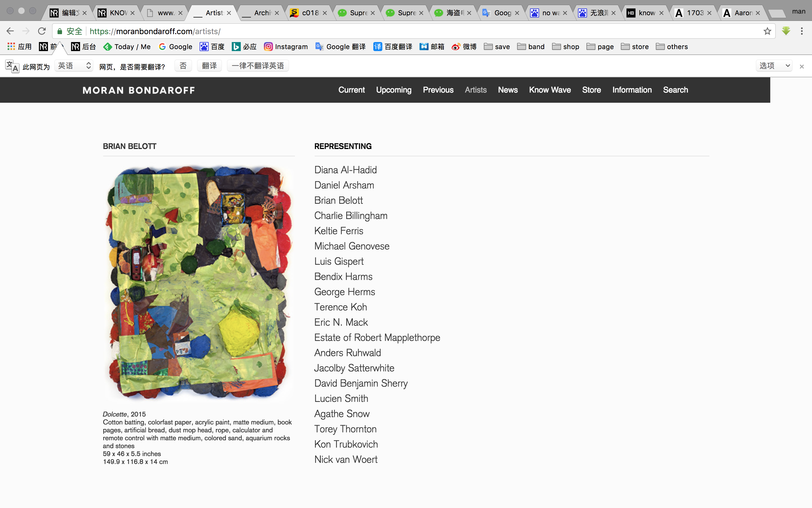Reload the page with the refresh icon
The height and width of the screenshot is (508, 812).
point(42,31)
